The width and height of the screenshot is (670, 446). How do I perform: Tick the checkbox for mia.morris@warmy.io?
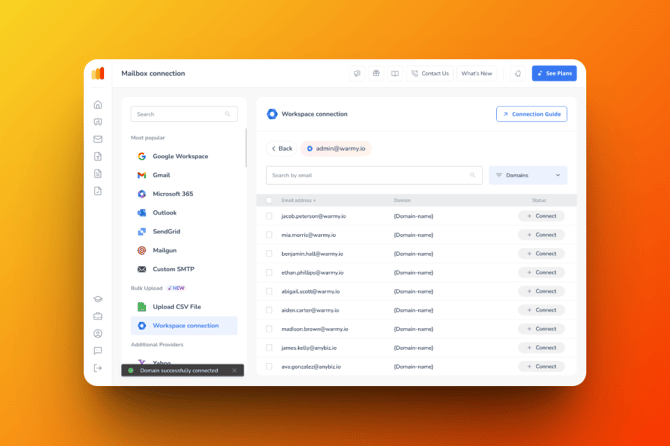tap(269, 235)
